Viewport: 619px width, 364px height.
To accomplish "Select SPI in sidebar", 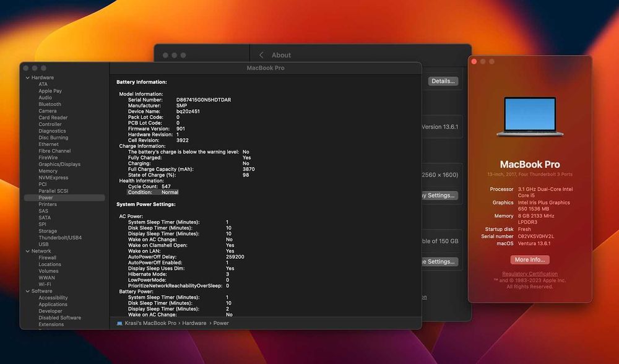I will (42, 224).
